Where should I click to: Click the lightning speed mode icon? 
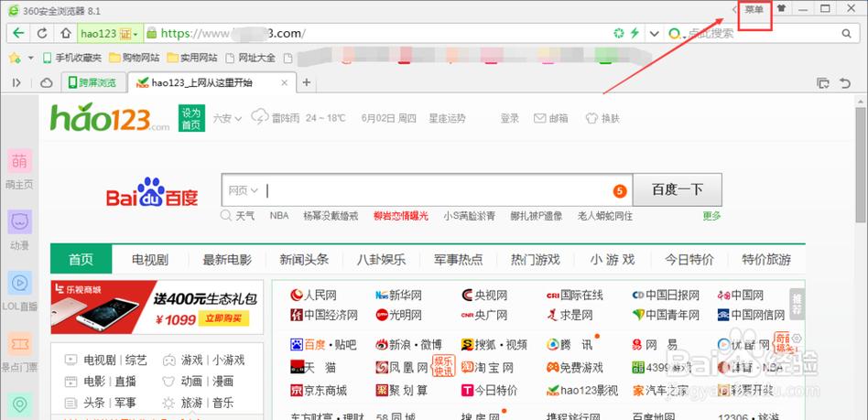point(635,33)
